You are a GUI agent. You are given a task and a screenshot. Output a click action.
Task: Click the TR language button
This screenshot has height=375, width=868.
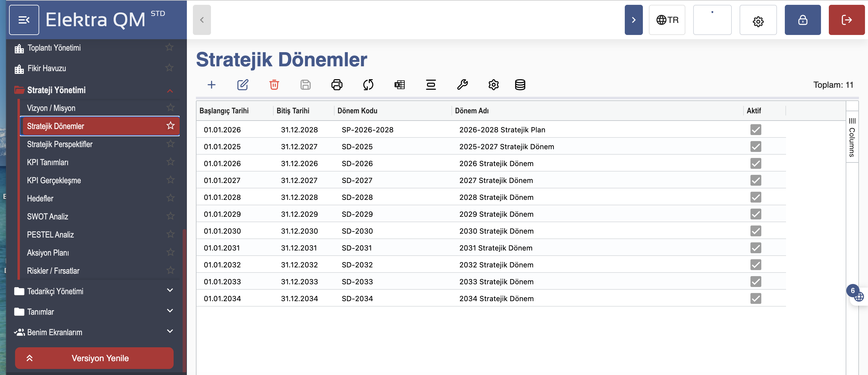point(667,20)
